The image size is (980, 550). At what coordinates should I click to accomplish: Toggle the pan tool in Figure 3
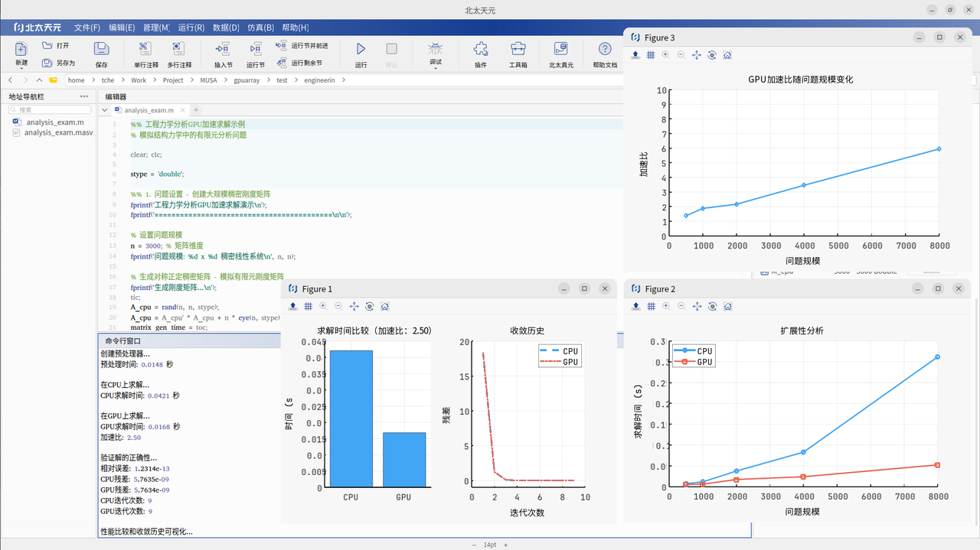697,55
